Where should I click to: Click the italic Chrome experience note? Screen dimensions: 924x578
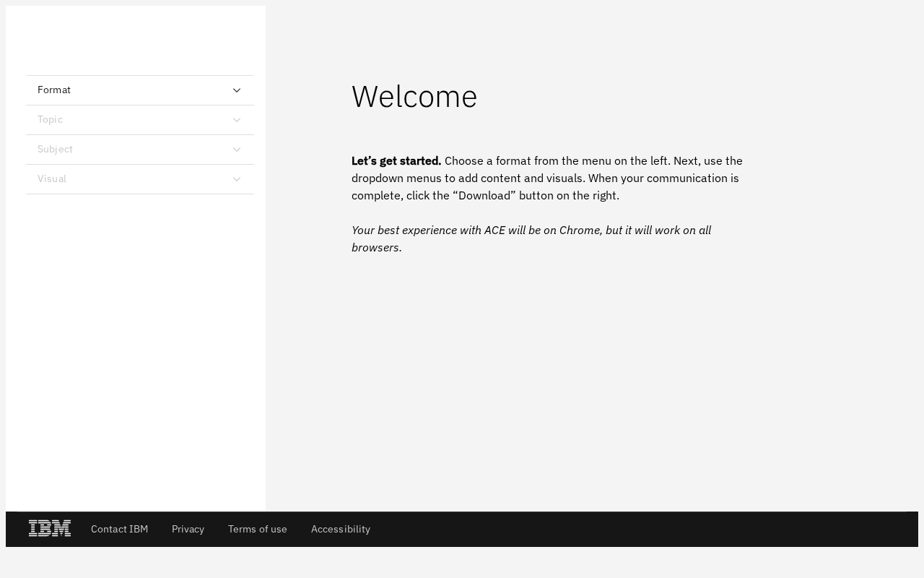pos(531,238)
